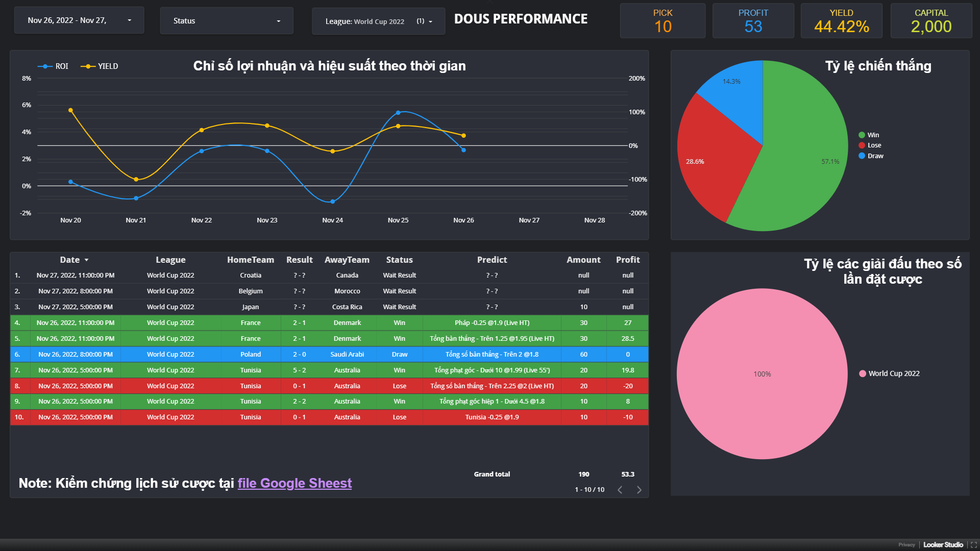Toggle the Win legend item in pie chart
This screenshot has height=551, width=980.
pos(862,135)
